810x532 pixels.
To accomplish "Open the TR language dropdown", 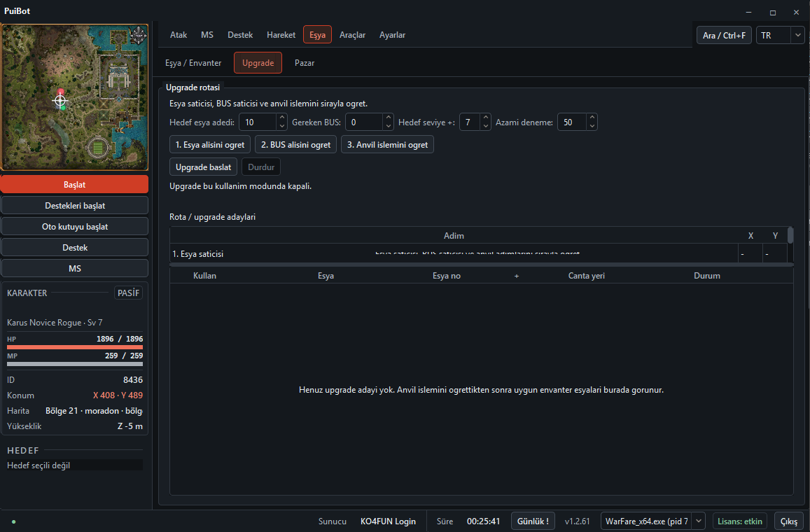I will 780,35.
